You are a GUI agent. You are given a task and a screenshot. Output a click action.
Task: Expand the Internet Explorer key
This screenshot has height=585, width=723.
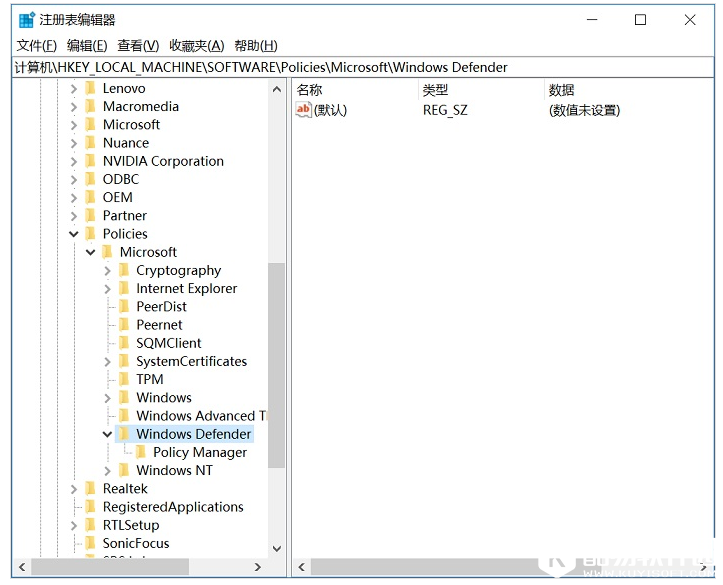(x=107, y=288)
